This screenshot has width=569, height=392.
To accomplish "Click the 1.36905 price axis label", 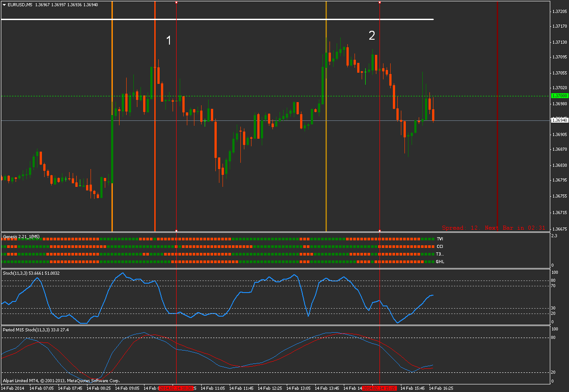I will (x=559, y=134).
